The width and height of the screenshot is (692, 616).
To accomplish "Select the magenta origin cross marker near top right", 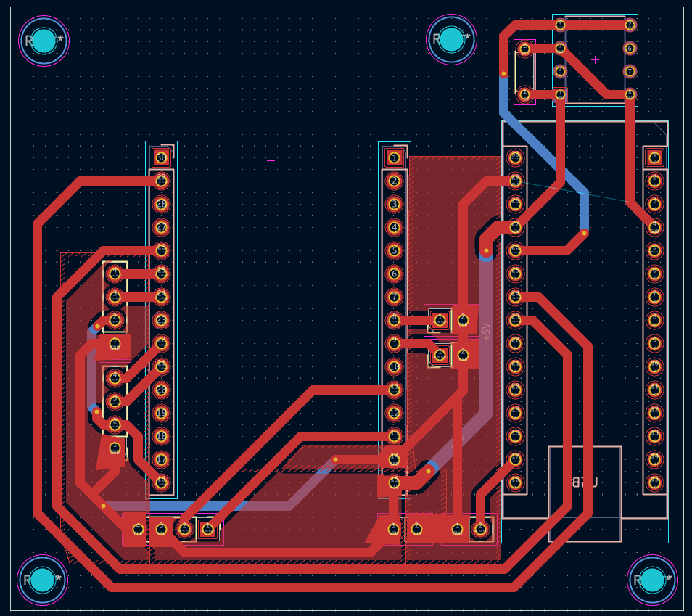I will point(595,59).
